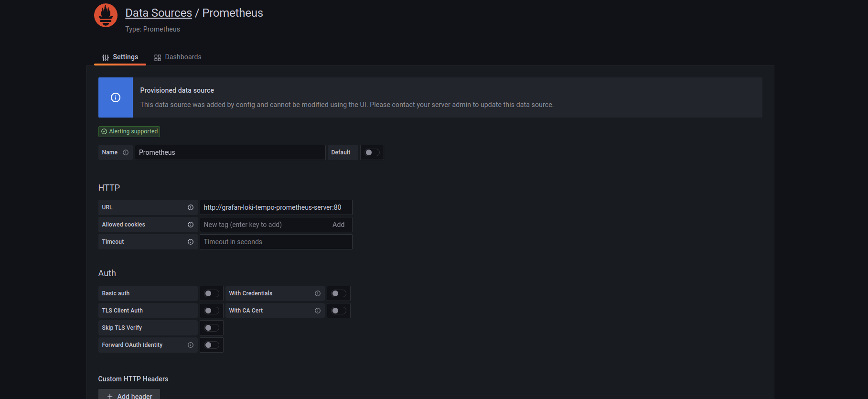
Task: Click the Type: Prometheus subtitle
Action: (x=152, y=29)
